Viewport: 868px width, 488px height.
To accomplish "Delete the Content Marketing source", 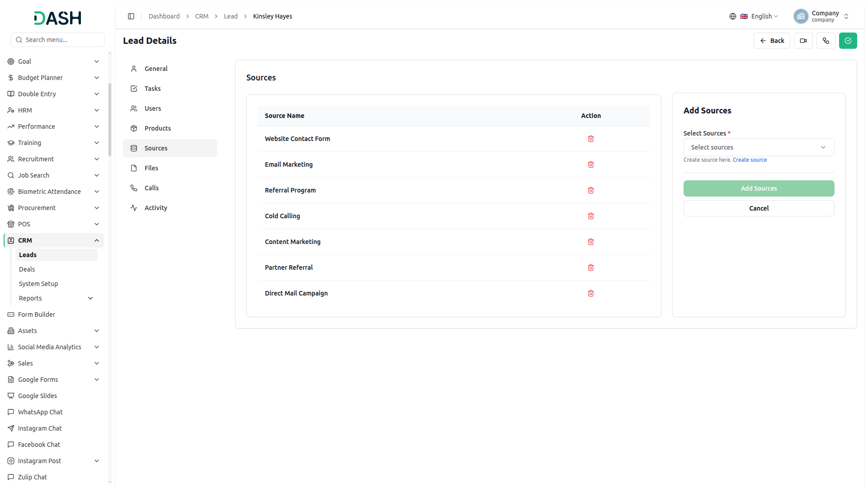I will pyautogui.click(x=591, y=242).
